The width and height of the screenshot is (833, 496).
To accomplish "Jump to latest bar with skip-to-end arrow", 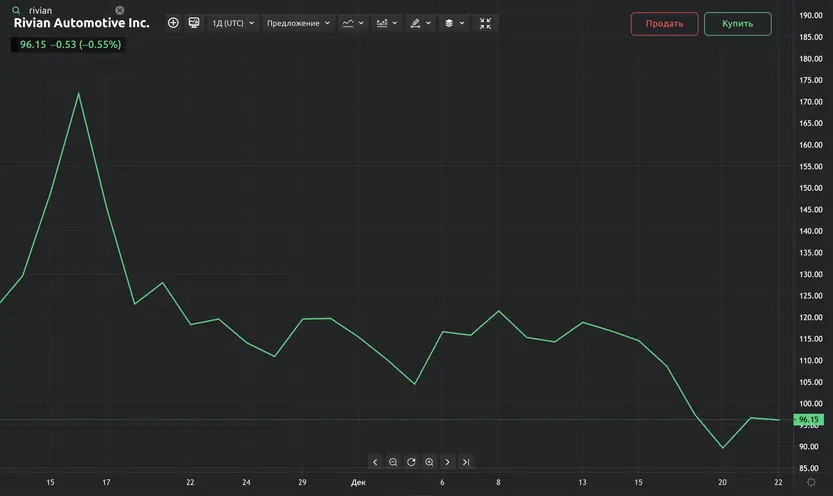I will [x=466, y=462].
